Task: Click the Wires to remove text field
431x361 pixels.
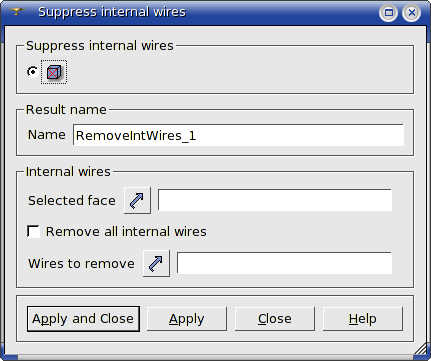Action: (284, 263)
